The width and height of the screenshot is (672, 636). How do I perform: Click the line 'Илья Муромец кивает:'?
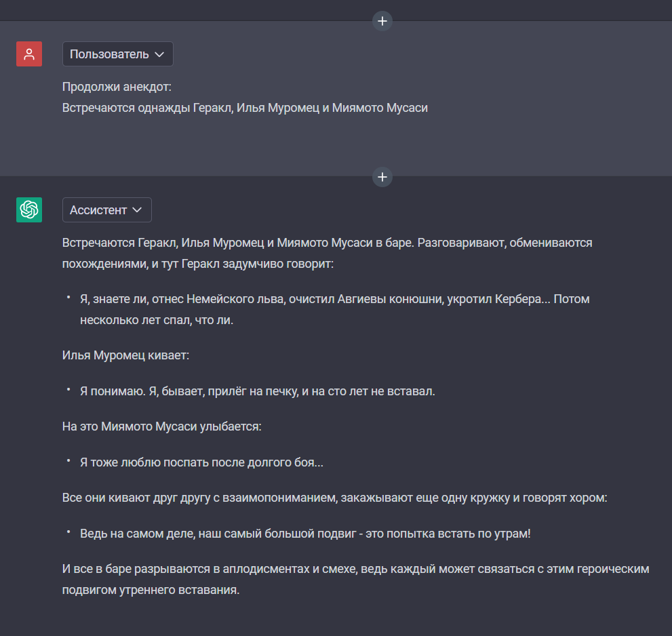click(125, 356)
